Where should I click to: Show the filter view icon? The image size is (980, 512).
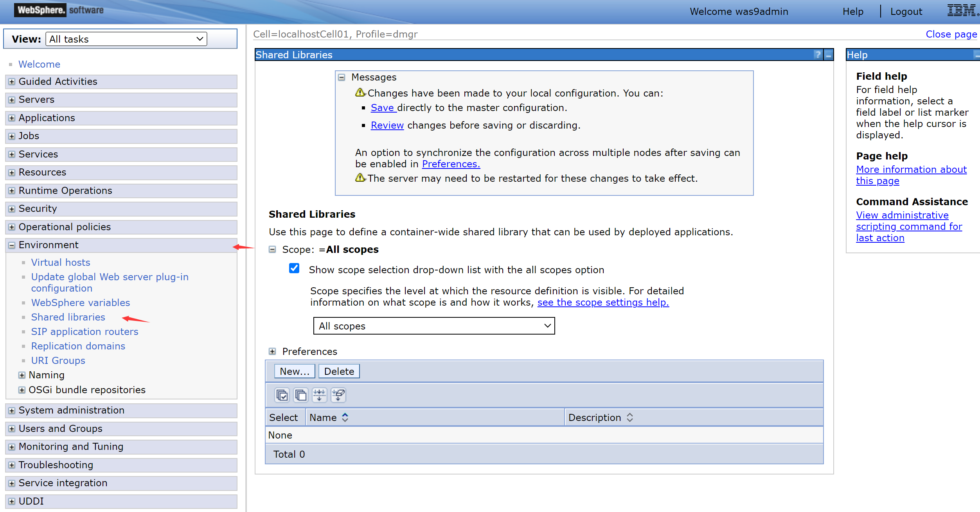pos(319,395)
